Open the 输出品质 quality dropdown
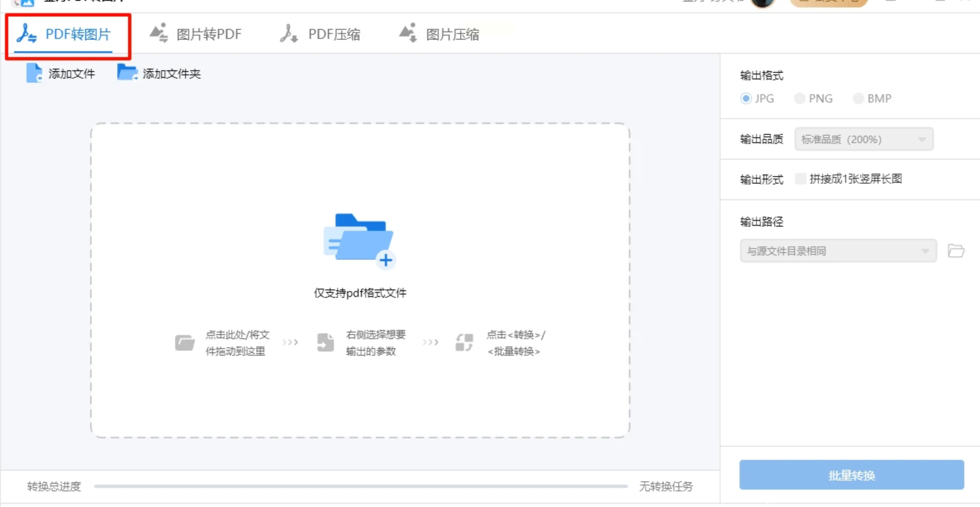Image resolution: width=980 pixels, height=507 pixels. 864,139
